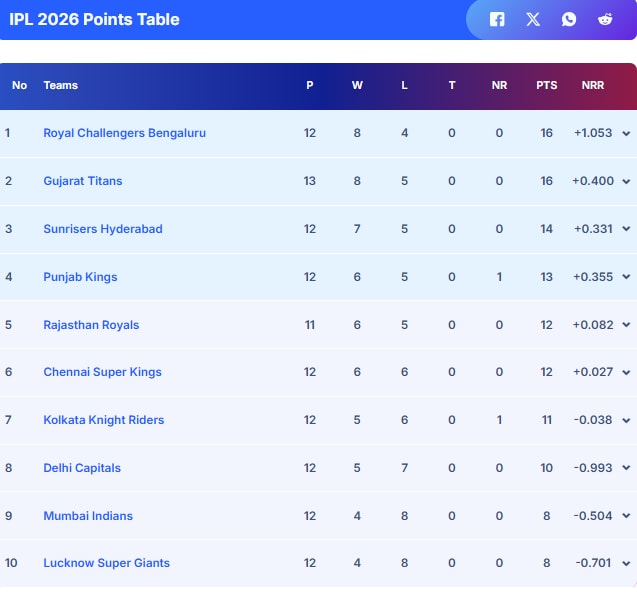Expand Gujarat Titans row chevron

tap(626, 181)
